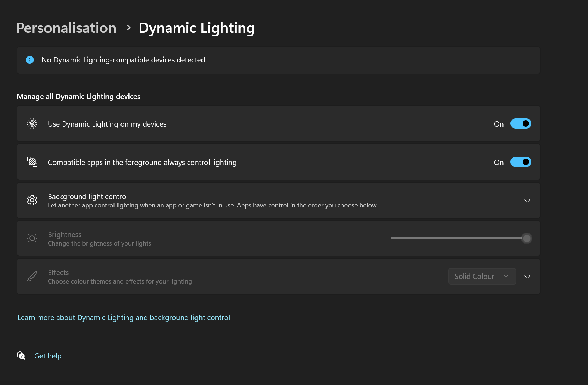
Task: Expand the Background light control section
Action: tap(527, 201)
